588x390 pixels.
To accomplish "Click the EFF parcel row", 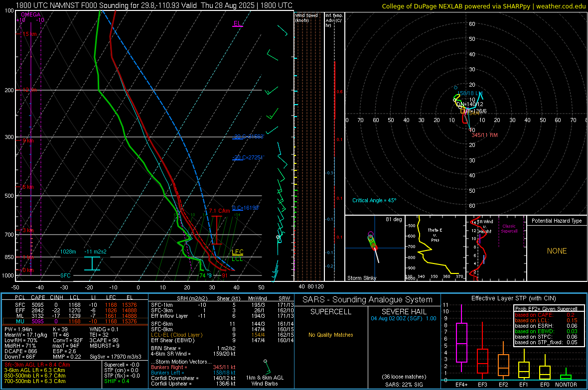I will click(75, 310).
